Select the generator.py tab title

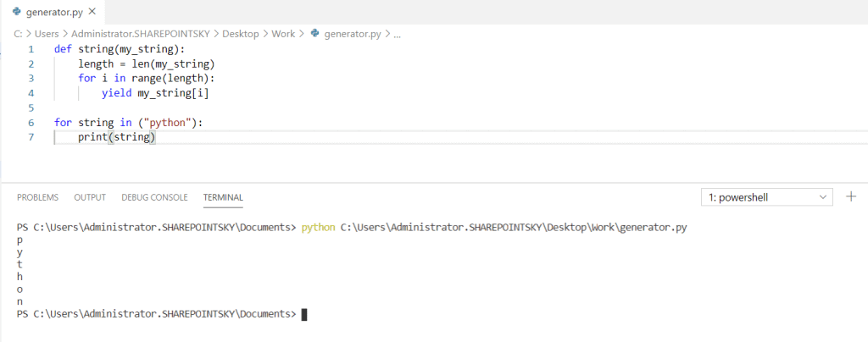[54, 13]
